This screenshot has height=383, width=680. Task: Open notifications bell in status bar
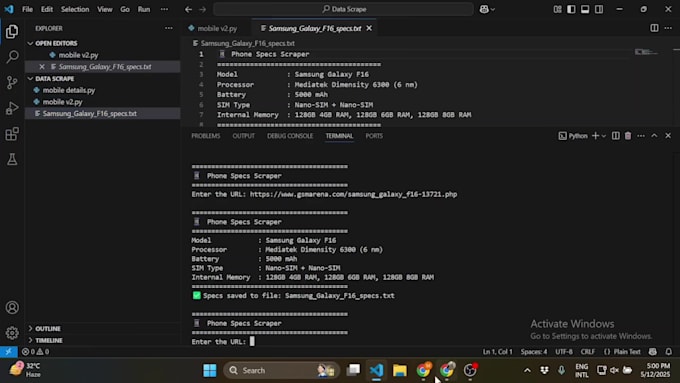(x=668, y=351)
